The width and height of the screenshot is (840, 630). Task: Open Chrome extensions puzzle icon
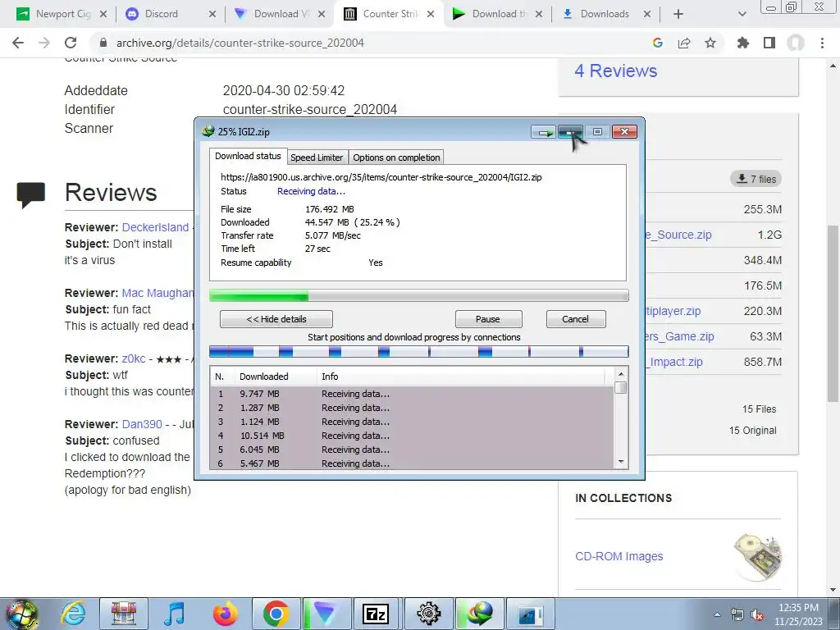tap(743, 43)
